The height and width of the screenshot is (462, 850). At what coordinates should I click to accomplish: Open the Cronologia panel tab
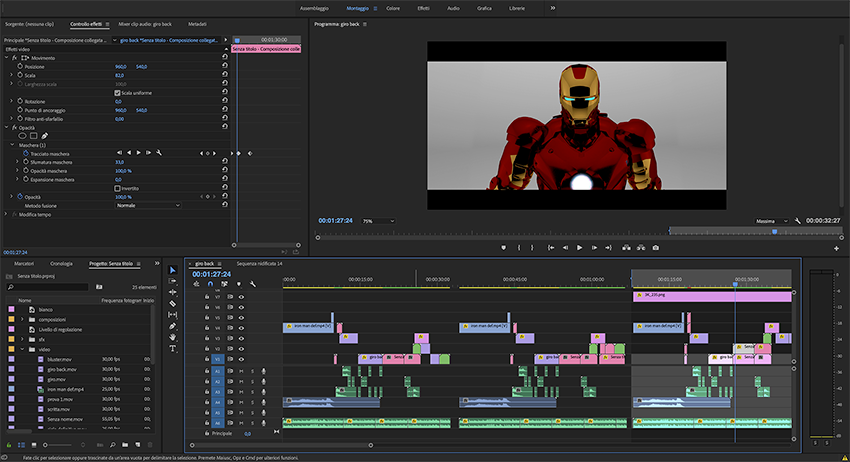(x=61, y=264)
